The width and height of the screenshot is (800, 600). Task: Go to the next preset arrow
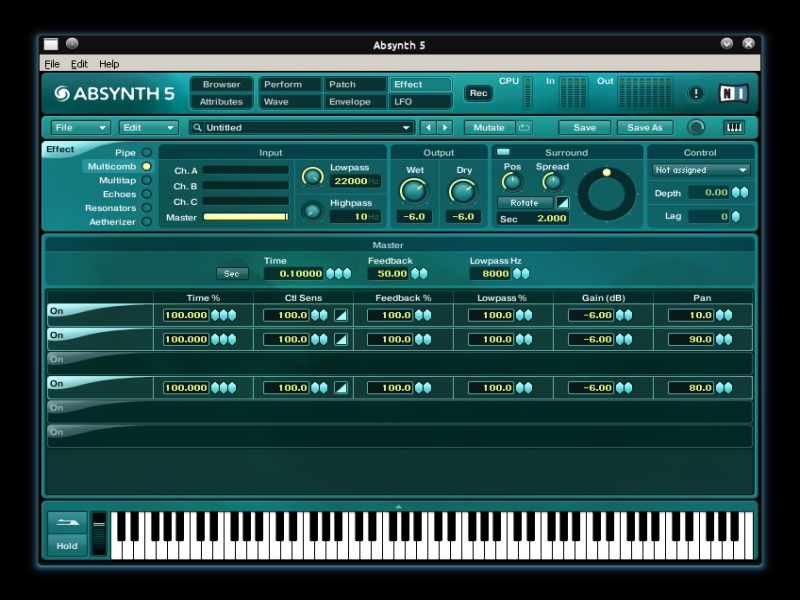pos(445,128)
